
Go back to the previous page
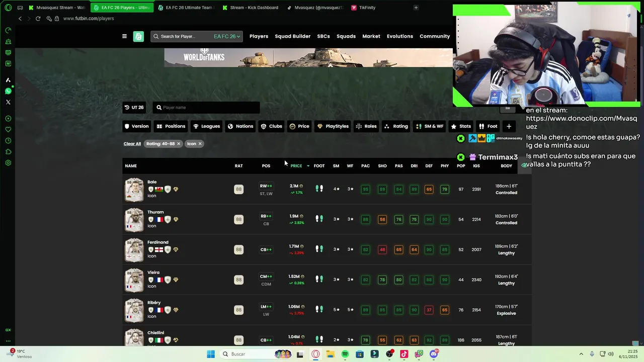20,19
